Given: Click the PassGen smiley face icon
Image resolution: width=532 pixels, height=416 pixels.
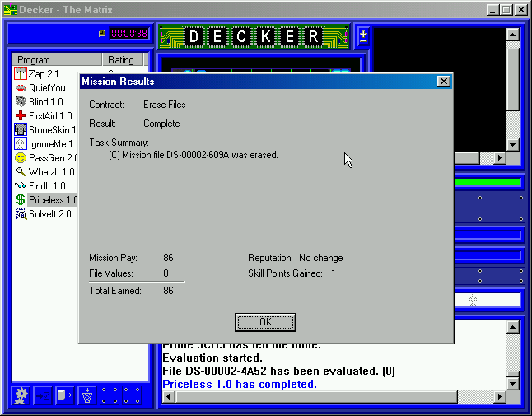Looking at the screenshot, I should click(21, 158).
